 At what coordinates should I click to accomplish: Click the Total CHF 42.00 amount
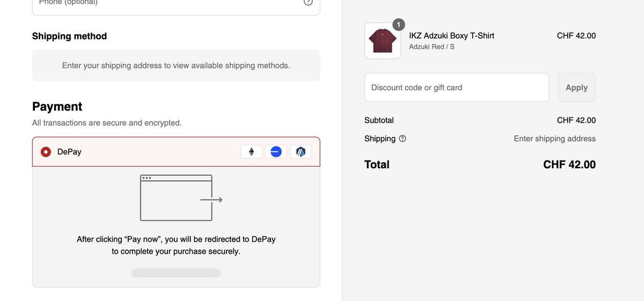pyautogui.click(x=569, y=164)
